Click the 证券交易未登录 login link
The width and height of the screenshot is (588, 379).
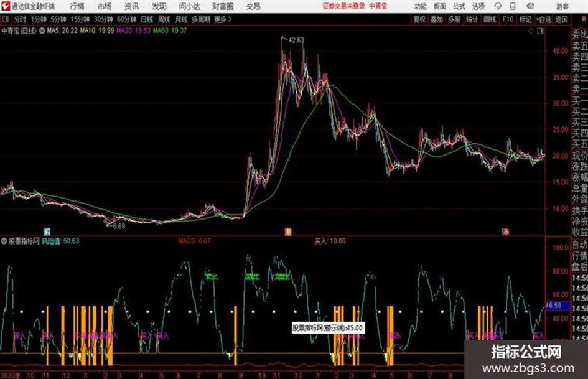tap(344, 6)
